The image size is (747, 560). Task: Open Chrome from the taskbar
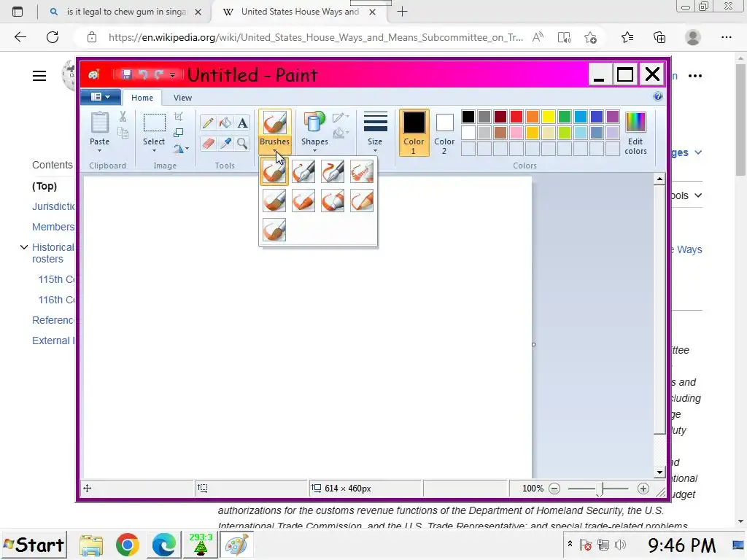[x=127, y=545]
